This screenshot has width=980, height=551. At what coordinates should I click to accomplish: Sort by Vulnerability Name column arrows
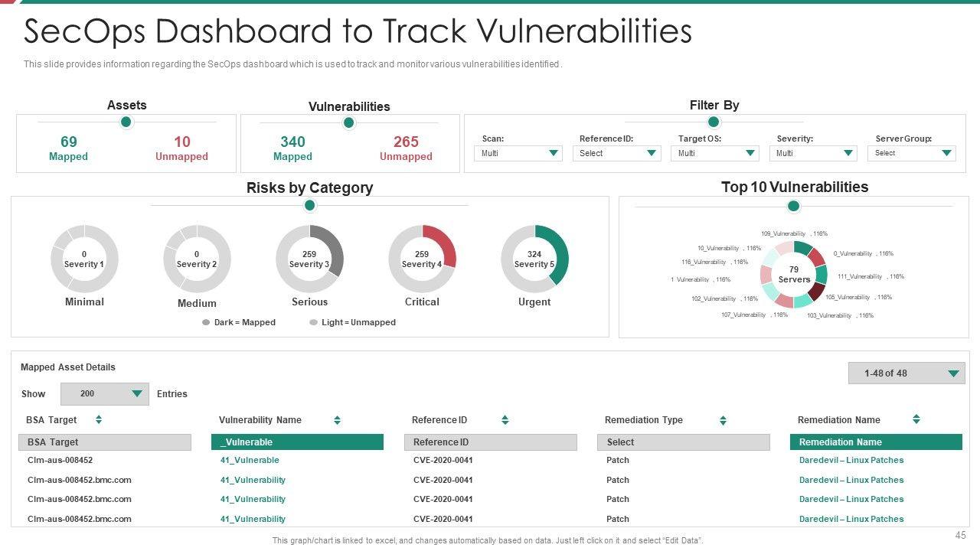[x=337, y=420]
